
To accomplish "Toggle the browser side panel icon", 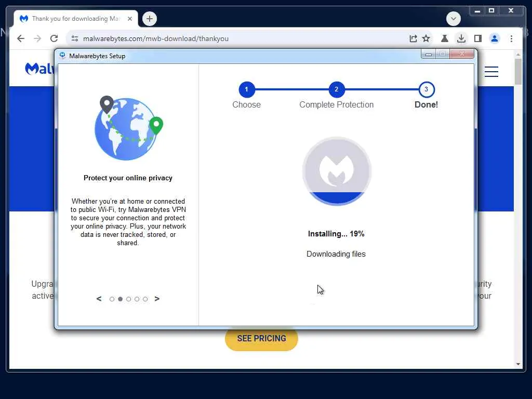I will (x=478, y=38).
